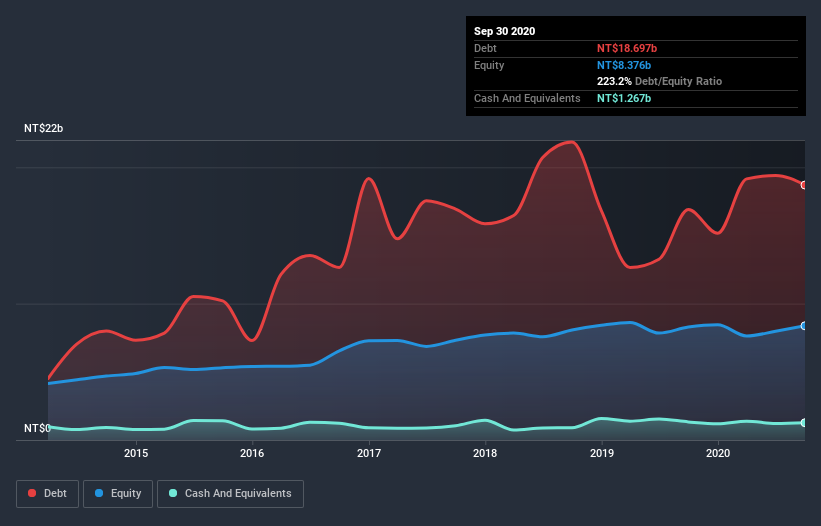Viewport: 821px width, 526px height.
Task: Click the 2018 x-axis label
Action: [485, 453]
